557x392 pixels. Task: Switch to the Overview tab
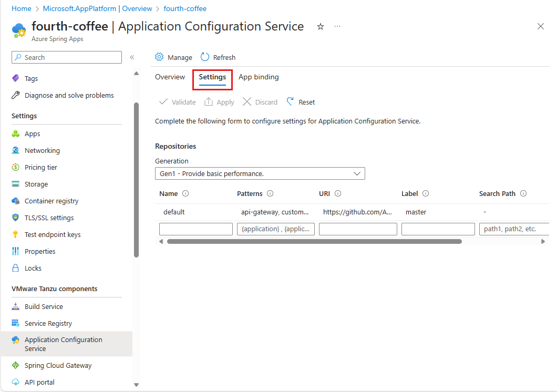170,77
